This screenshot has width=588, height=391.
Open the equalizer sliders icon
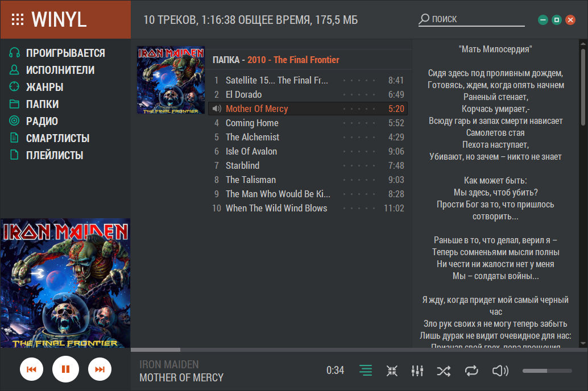pos(417,371)
